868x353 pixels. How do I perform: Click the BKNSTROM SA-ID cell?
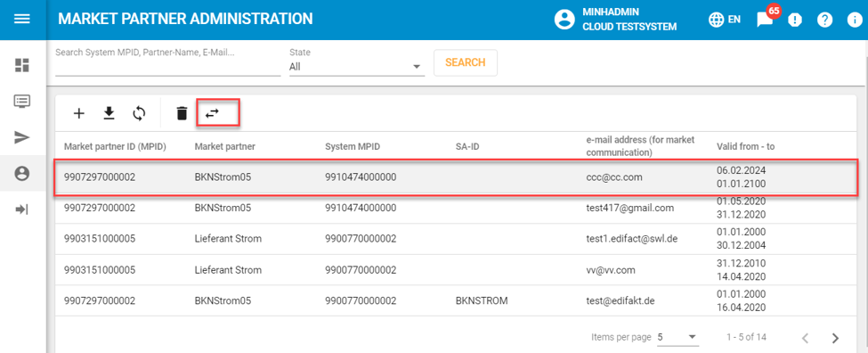point(482,301)
